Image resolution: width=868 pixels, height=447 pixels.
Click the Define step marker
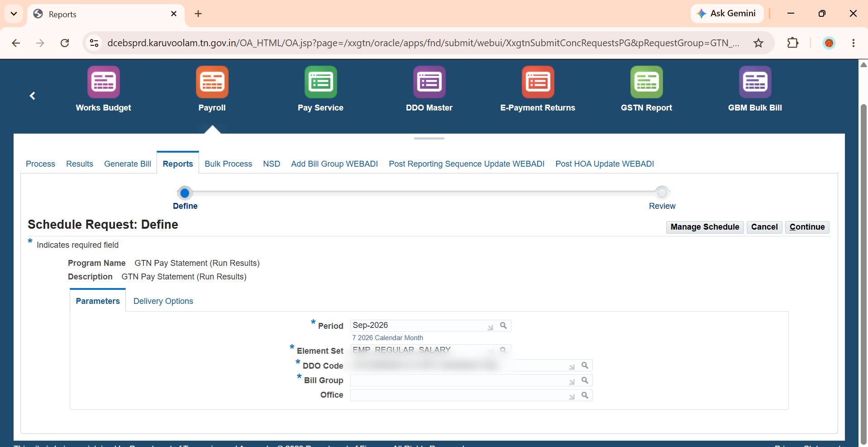click(x=185, y=193)
